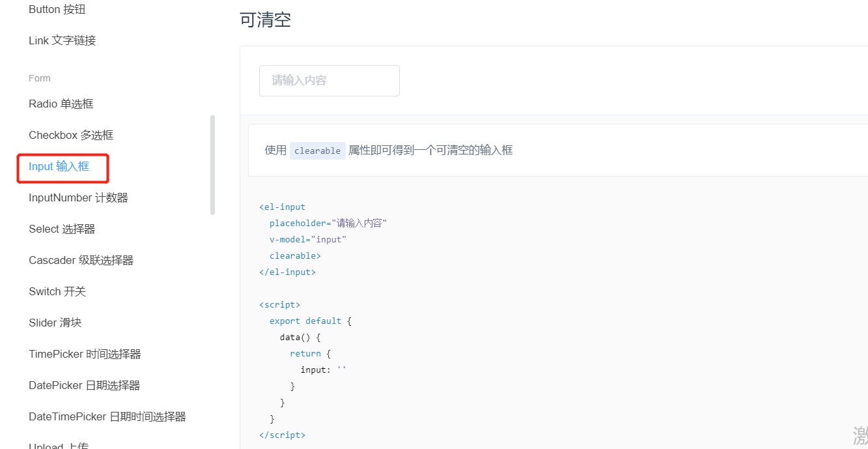Click the clearable code tag
This screenshot has width=868, height=449.
click(x=317, y=151)
